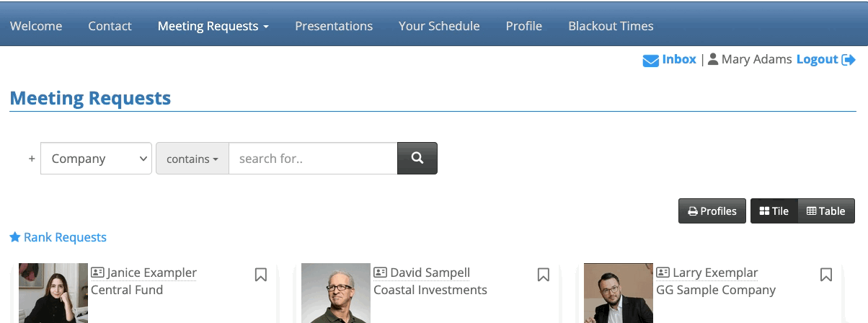
Task: Bookmark Larry Exemplar's meeting tile
Action: 826,275
